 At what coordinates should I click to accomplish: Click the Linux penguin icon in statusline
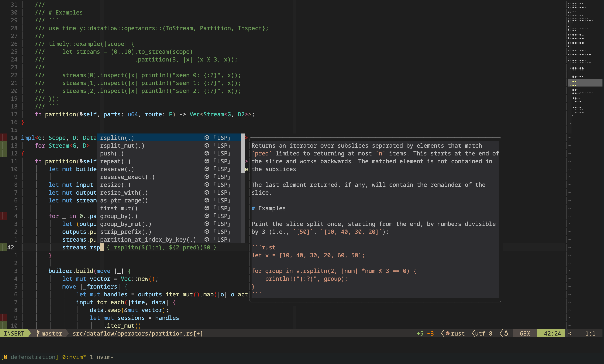click(x=506, y=333)
